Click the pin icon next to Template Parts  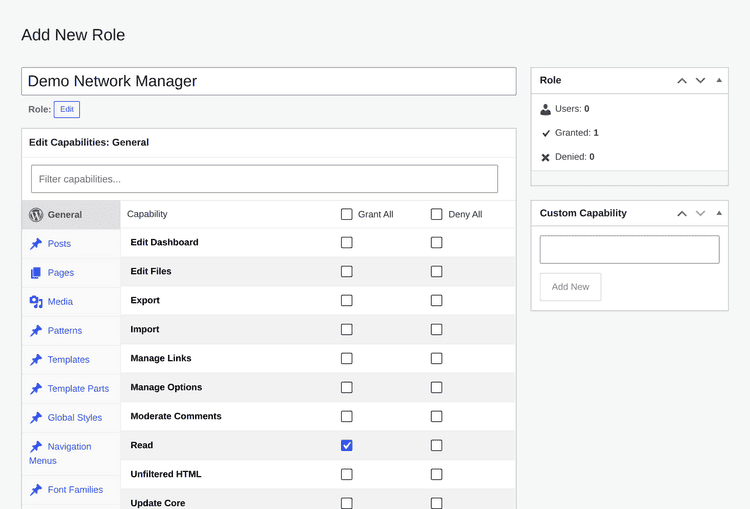pos(36,388)
